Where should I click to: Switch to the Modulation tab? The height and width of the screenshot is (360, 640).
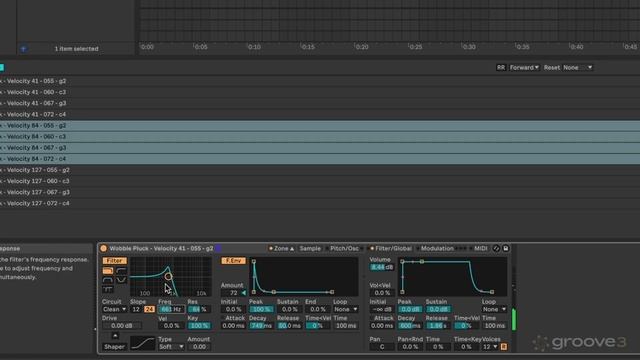(437, 248)
